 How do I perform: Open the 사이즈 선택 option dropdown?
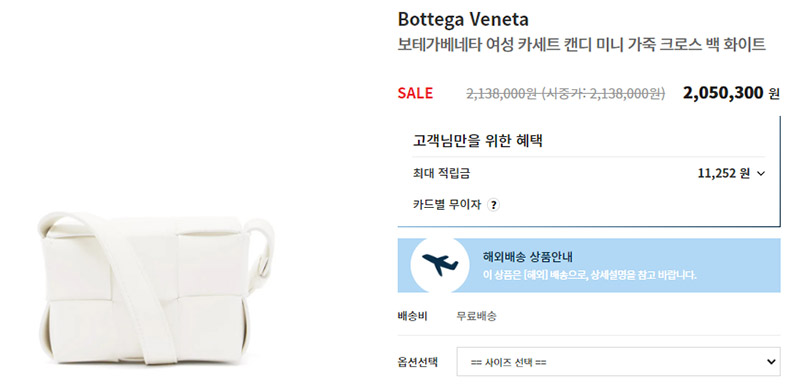pyautogui.click(x=618, y=362)
